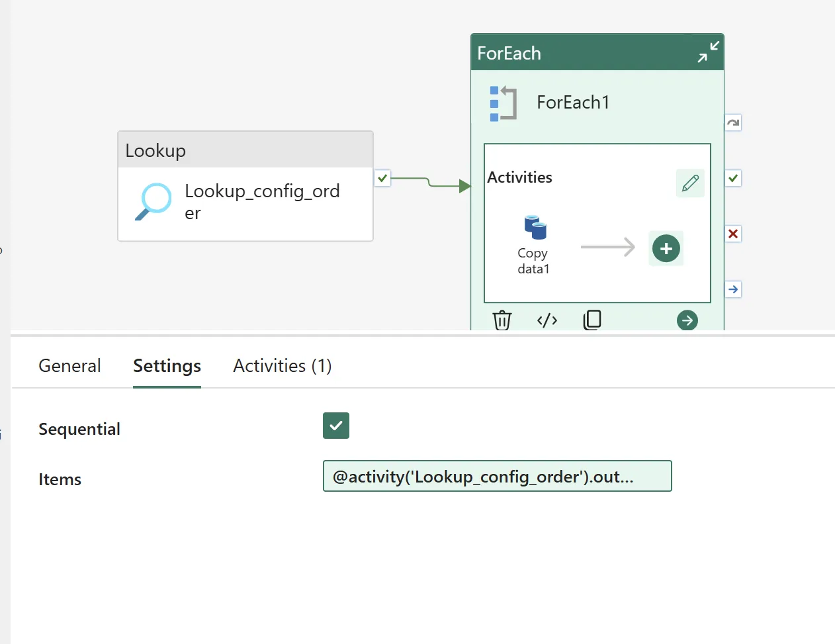Viewport: 835px width, 644px height.
Task: Switch to the Settings tab
Action: 167,366
